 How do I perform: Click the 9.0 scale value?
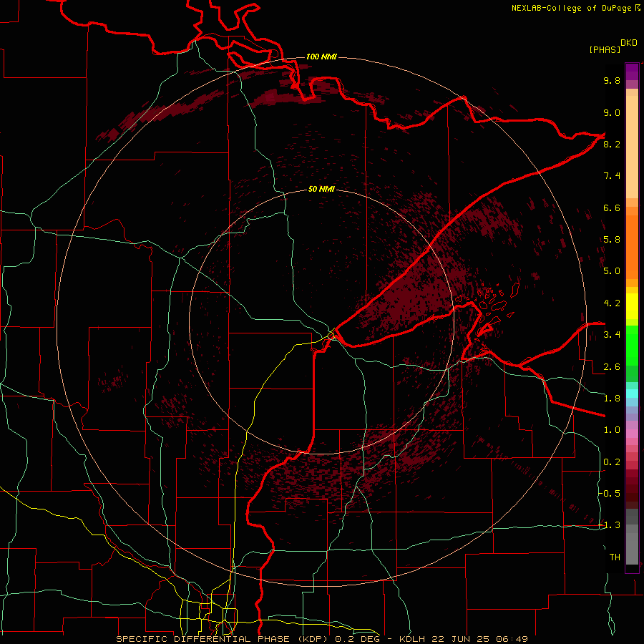point(612,112)
